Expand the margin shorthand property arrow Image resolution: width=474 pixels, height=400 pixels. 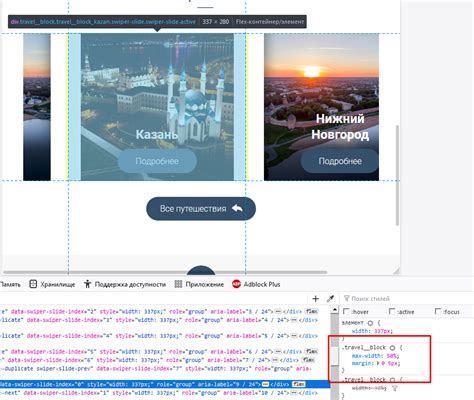click(378, 363)
